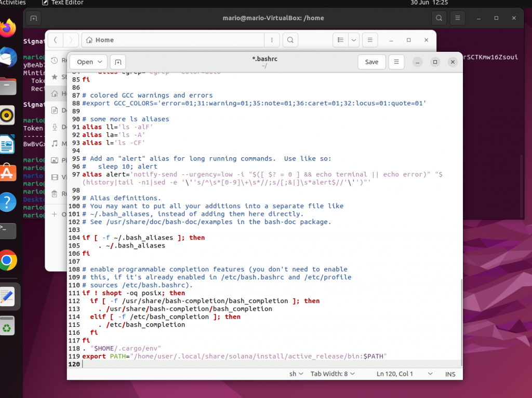
Task: Open the Files window main menu
Action: [370, 40]
